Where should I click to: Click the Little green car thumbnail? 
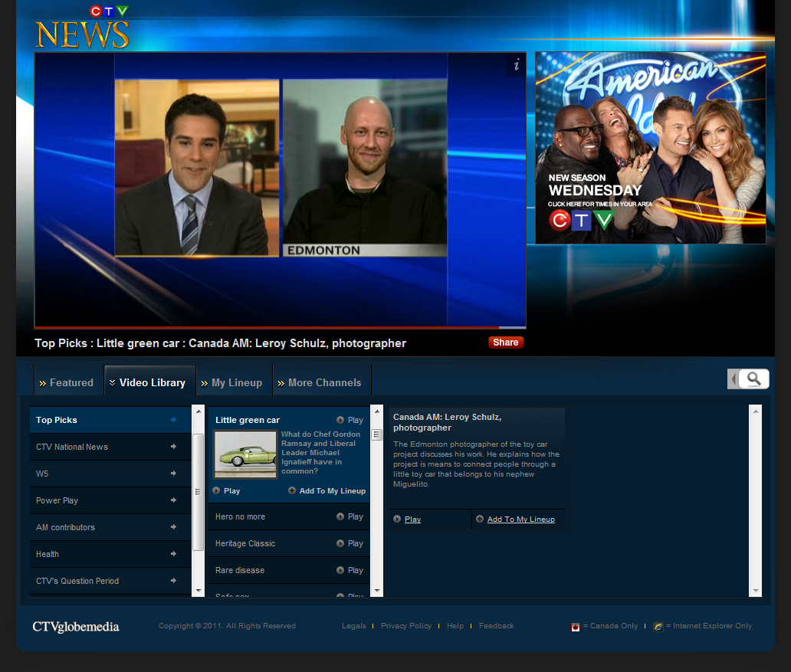click(245, 454)
